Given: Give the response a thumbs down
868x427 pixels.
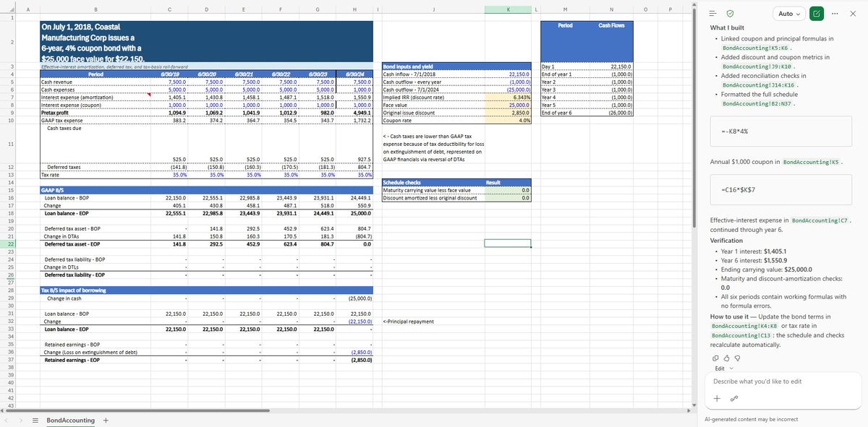Looking at the screenshot, I should (736, 358).
